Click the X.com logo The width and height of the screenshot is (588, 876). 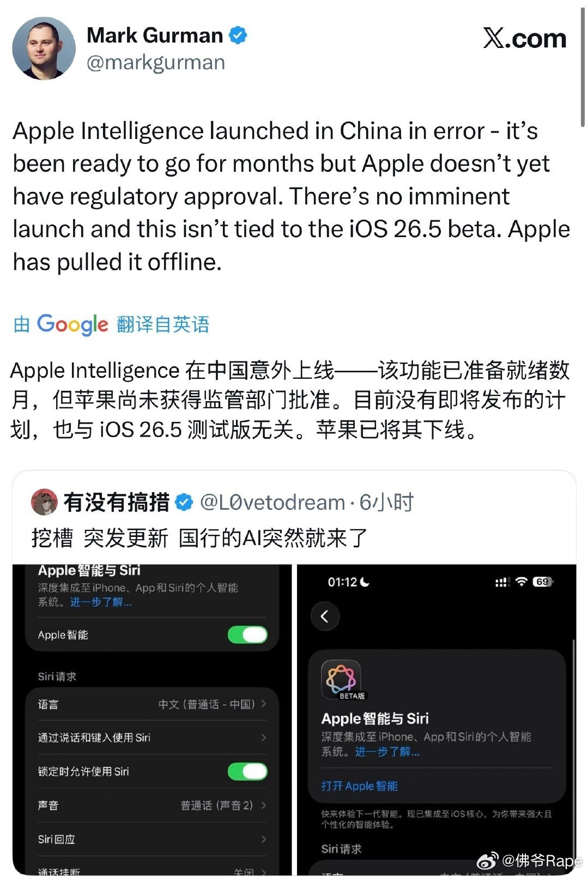pyautogui.click(x=524, y=38)
